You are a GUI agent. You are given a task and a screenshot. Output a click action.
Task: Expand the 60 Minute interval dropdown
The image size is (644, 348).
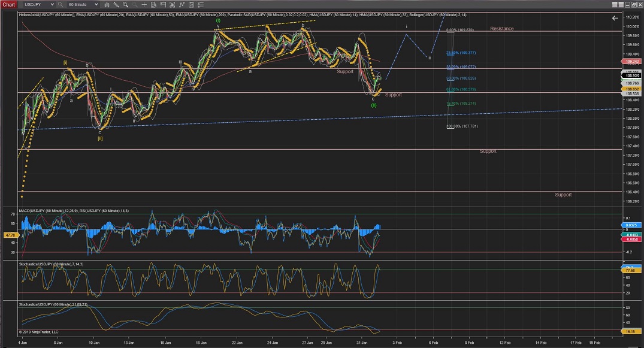click(x=96, y=4)
